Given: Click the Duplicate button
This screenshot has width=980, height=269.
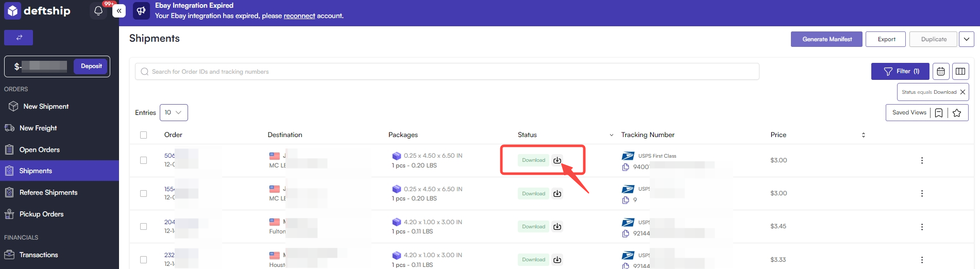Looking at the screenshot, I should 933,39.
